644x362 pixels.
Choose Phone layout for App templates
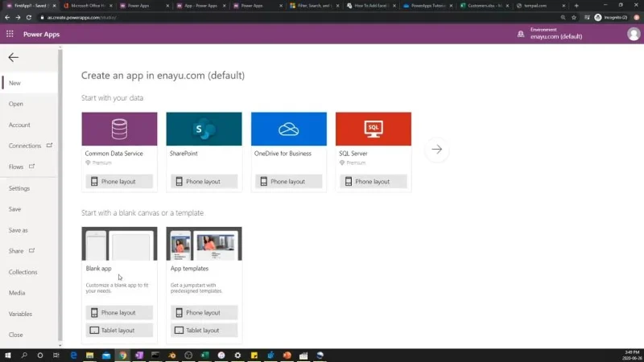pyautogui.click(x=204, y=313)
